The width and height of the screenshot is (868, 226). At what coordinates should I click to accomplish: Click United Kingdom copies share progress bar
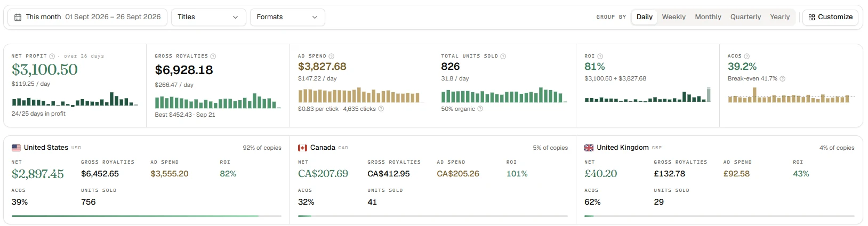719,216
